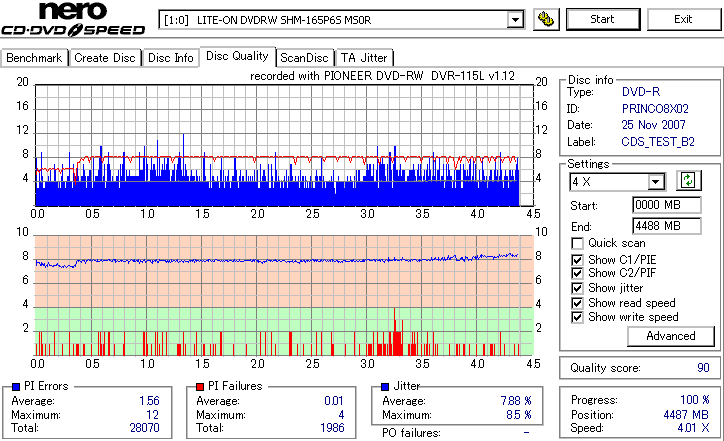
Task: Enable the Quick scan checkbox
Action: (x=577, y=243)
